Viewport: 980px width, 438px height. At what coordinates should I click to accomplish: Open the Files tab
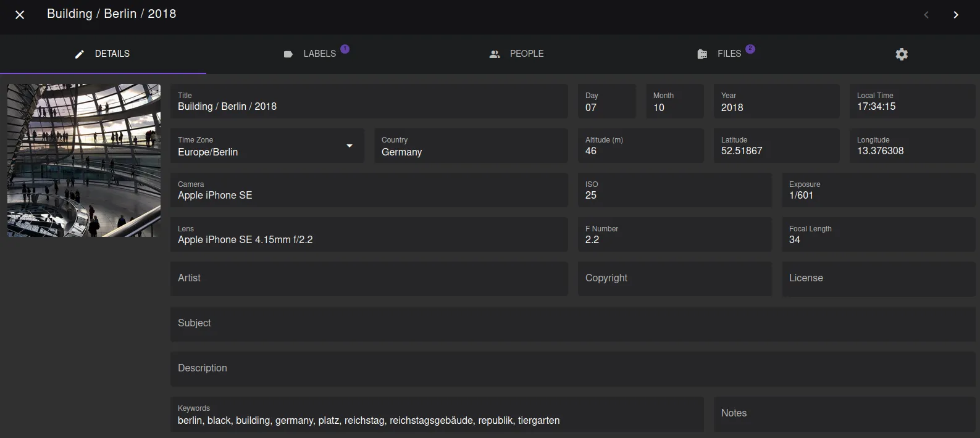click(729, 54)
